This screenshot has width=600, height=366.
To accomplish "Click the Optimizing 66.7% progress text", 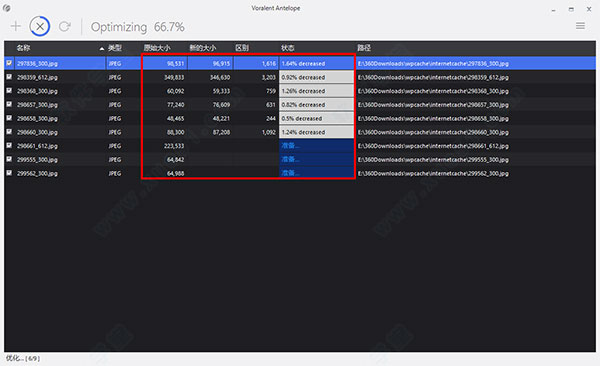I will [138, 27].
